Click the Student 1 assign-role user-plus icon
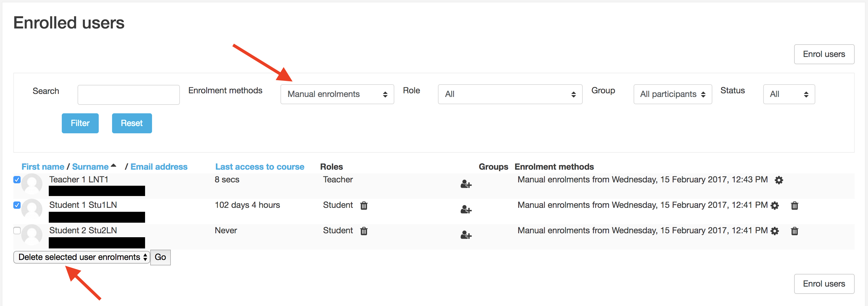 [x=466, y=209]
